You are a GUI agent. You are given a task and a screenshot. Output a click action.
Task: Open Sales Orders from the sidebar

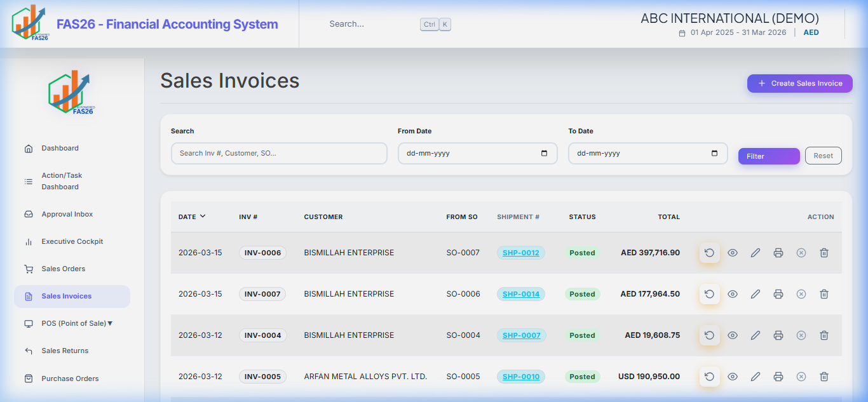point(64,269)
